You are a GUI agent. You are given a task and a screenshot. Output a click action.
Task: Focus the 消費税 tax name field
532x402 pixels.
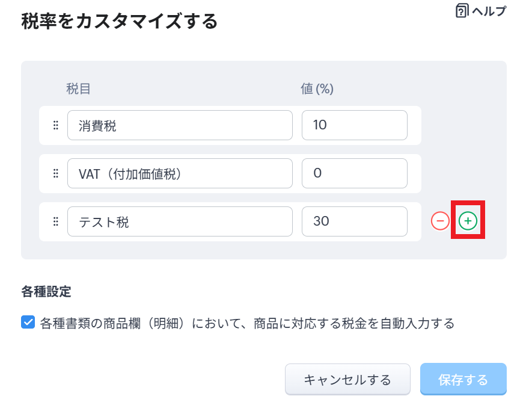180,125
